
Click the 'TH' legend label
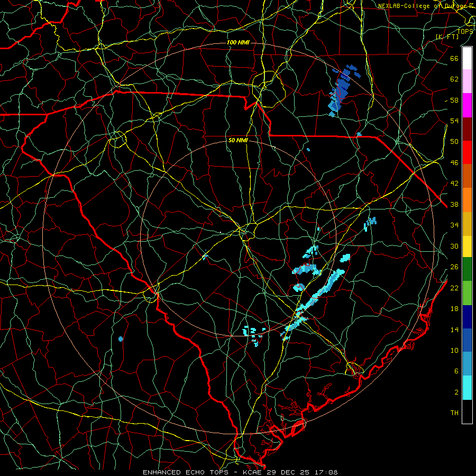click(454, 413)
